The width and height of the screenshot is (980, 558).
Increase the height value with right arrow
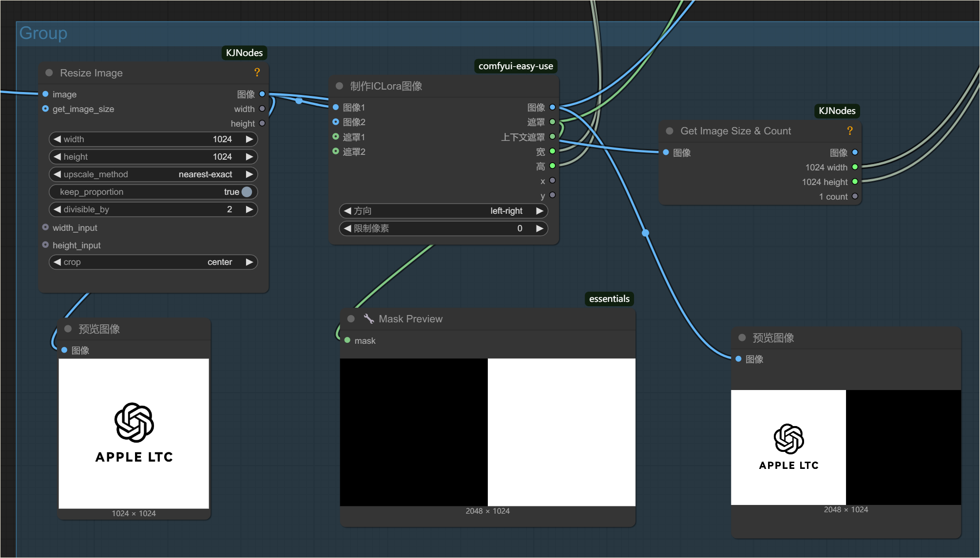point(250,157)
